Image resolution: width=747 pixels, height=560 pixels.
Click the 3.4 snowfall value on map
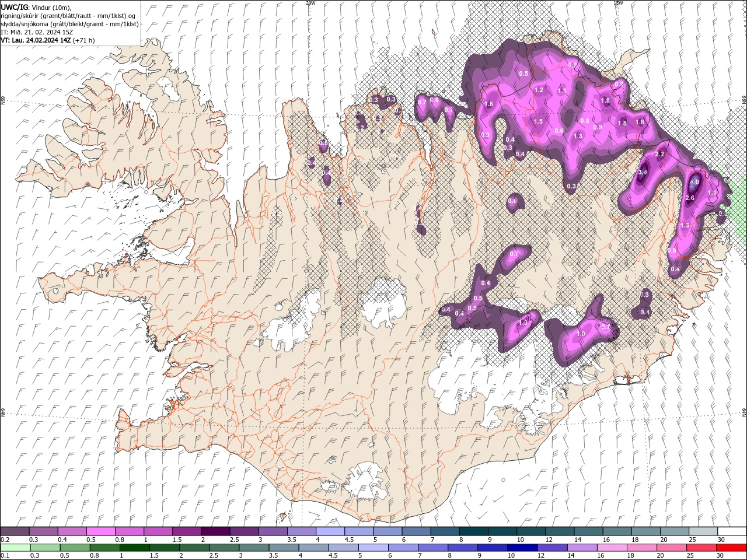tap(643, 173)
